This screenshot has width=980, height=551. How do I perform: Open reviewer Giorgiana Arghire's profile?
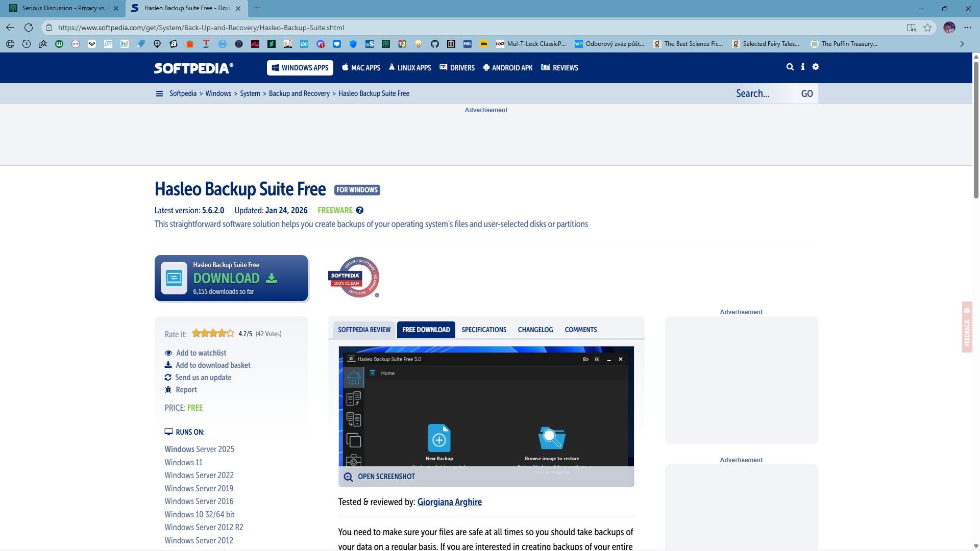click(x=450, y=502)
